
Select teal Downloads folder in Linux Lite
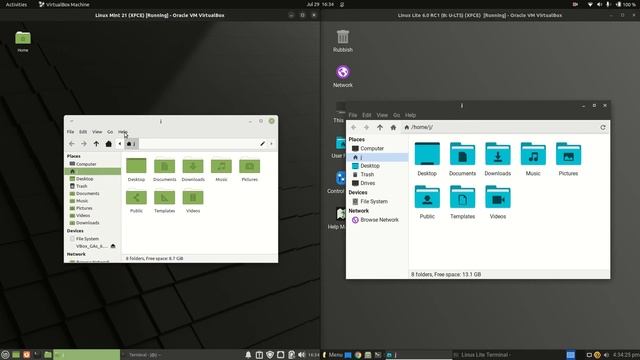(498, 154)
